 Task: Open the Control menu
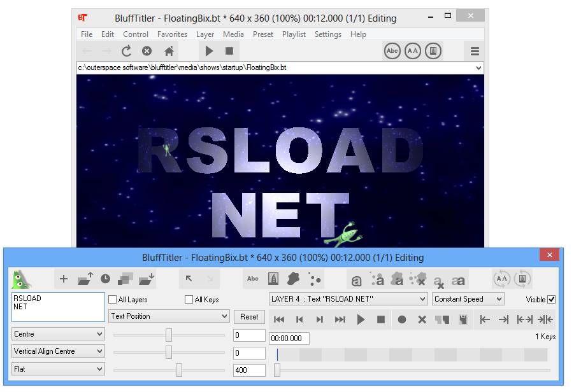pos(136,34)
